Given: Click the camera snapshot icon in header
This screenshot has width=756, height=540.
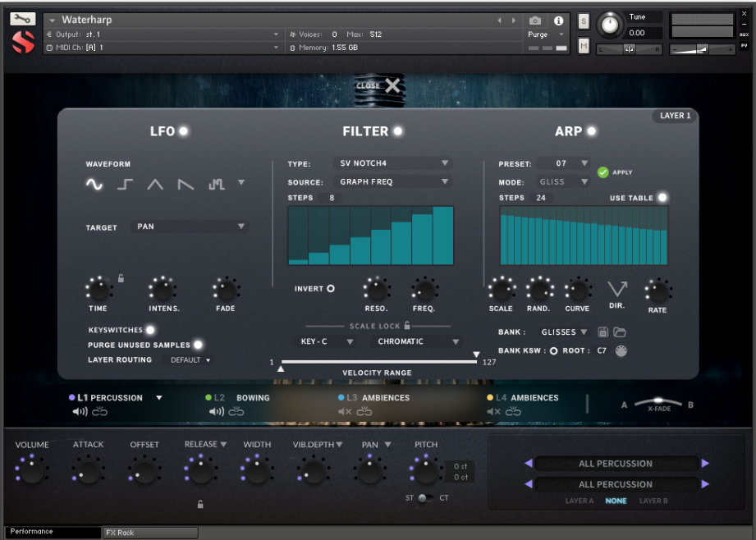Looking at the screenshot, I should click(535, 21).
